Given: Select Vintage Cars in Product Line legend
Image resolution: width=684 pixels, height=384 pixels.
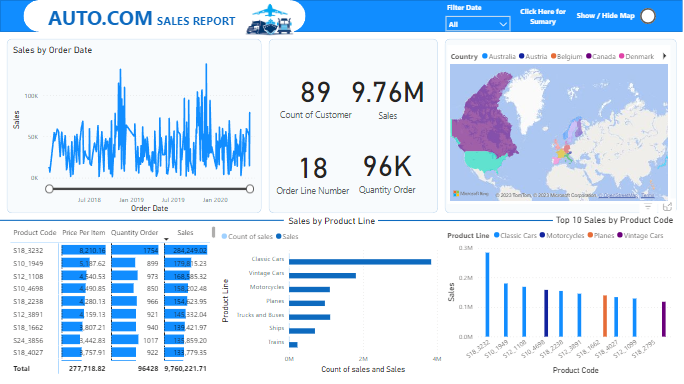Looking at the screenshot, I should tap(640, 236).
